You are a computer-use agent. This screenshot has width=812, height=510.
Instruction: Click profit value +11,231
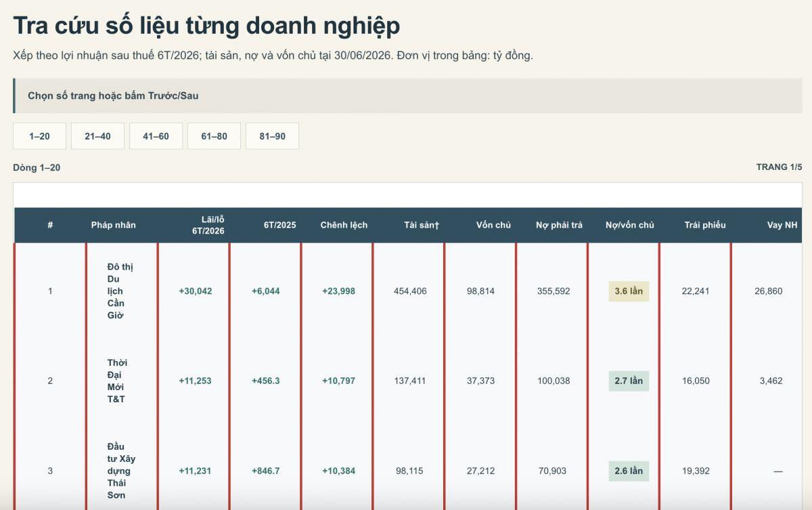tap(196, 471)
